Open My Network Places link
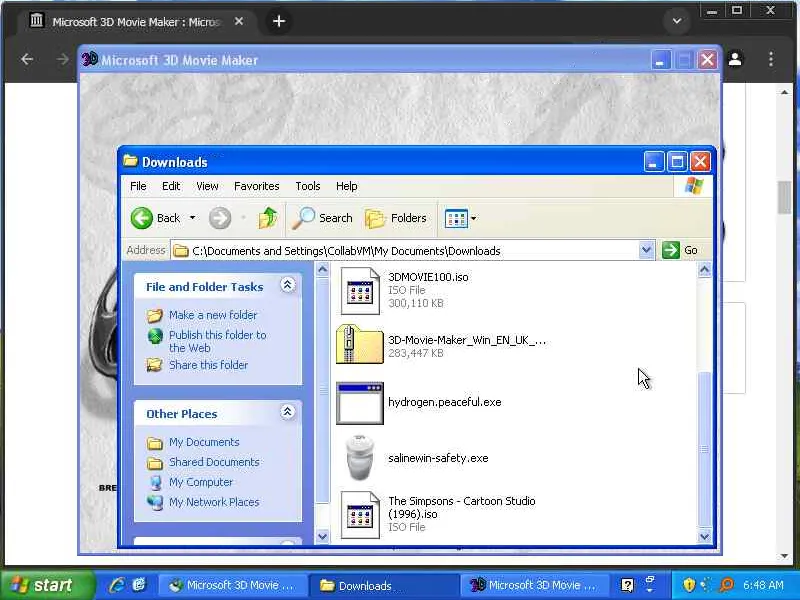The height and width of the screenshot is (600, 800). click(x=214, y=502)
